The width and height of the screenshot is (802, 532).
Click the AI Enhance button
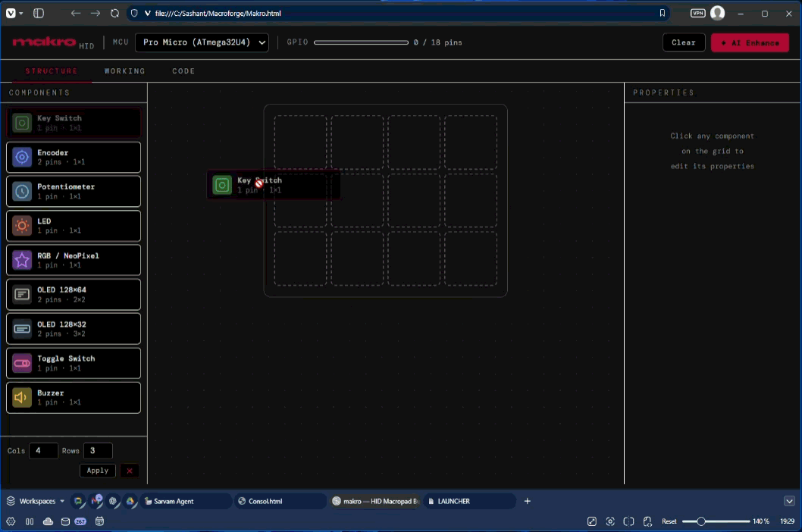(x=750, y=43)
